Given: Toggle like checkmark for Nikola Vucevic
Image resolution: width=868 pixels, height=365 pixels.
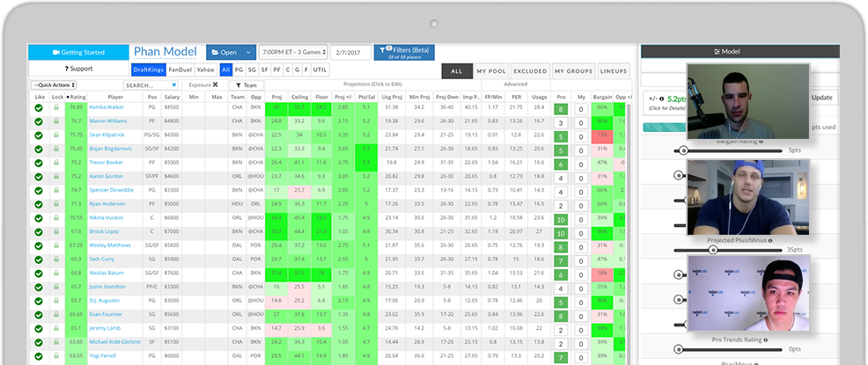Looking at the screenshot, I should click(39, 218).
